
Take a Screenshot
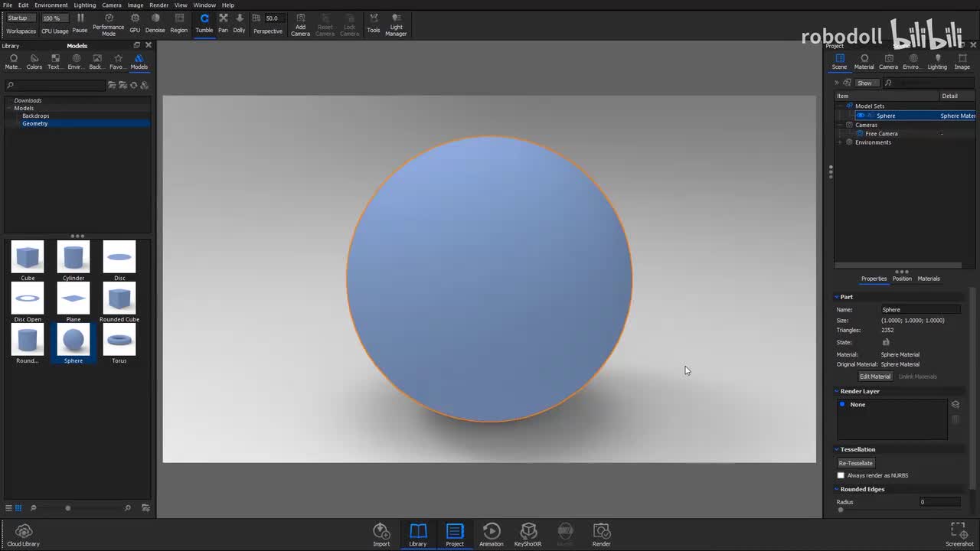[959, 535]
